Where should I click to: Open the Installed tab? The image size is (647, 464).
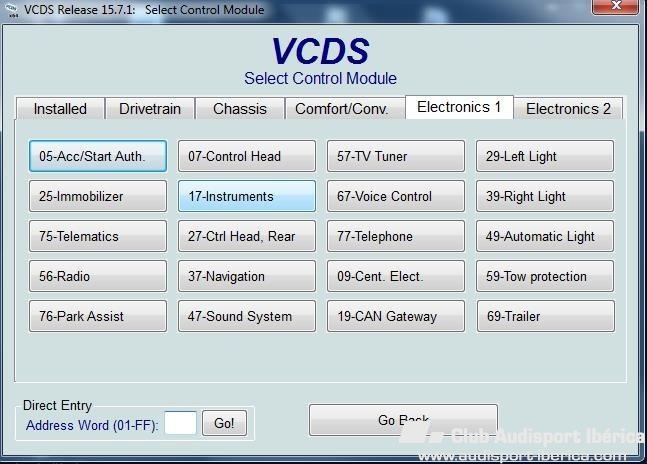pos(60,109)
